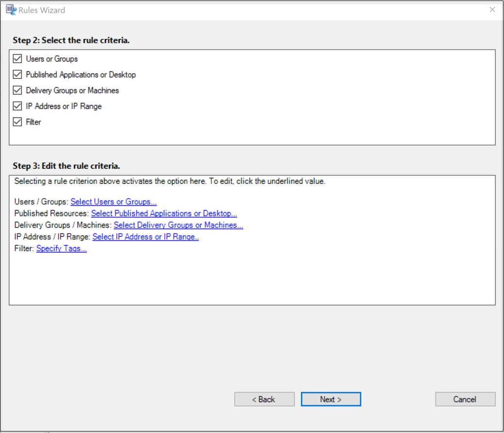Uncheck the Users or Groups checkbox
The width and height of the screenshot is (504, 433).
(x=18, y=59)
